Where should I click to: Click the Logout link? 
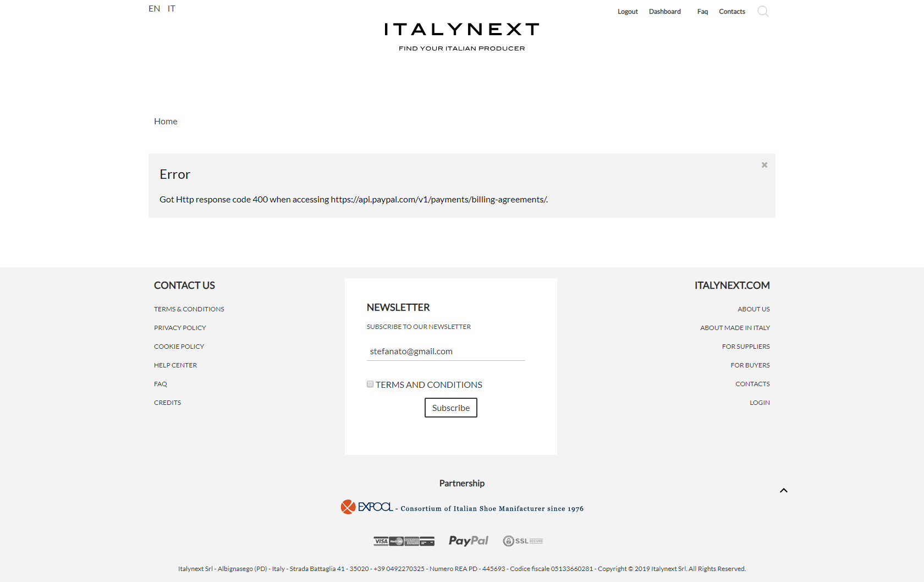point(628,12)
